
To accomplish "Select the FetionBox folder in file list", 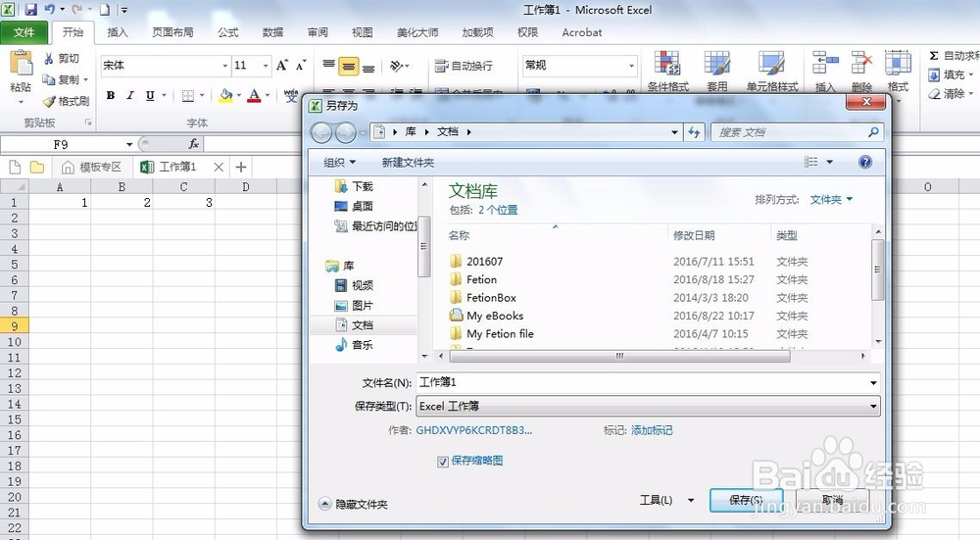I will click(x=491, y=298).
